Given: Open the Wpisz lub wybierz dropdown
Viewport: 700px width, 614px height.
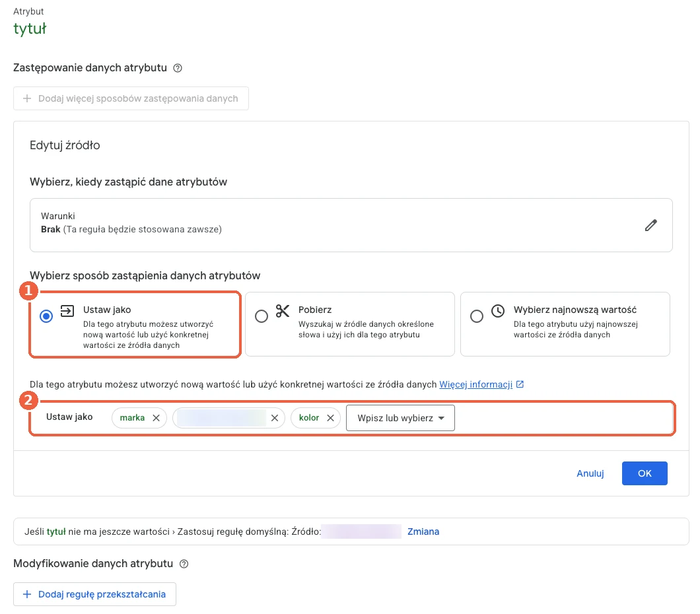Looking at the screenshot, I should click(x=400, y=418).
